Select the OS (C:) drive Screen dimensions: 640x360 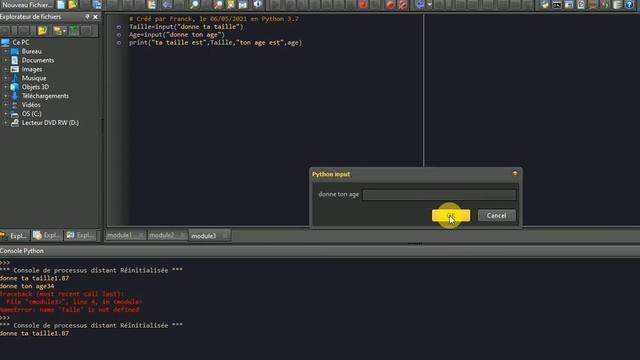(31, 114)
